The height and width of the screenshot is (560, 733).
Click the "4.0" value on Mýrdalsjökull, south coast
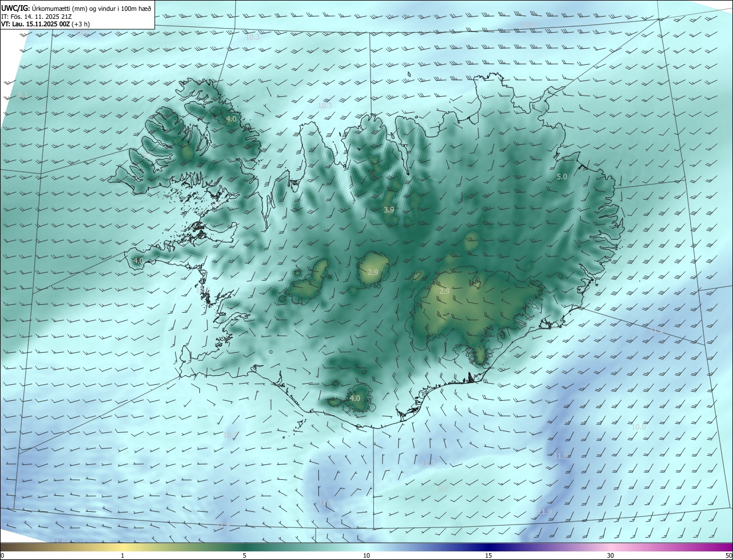point(355,398)
